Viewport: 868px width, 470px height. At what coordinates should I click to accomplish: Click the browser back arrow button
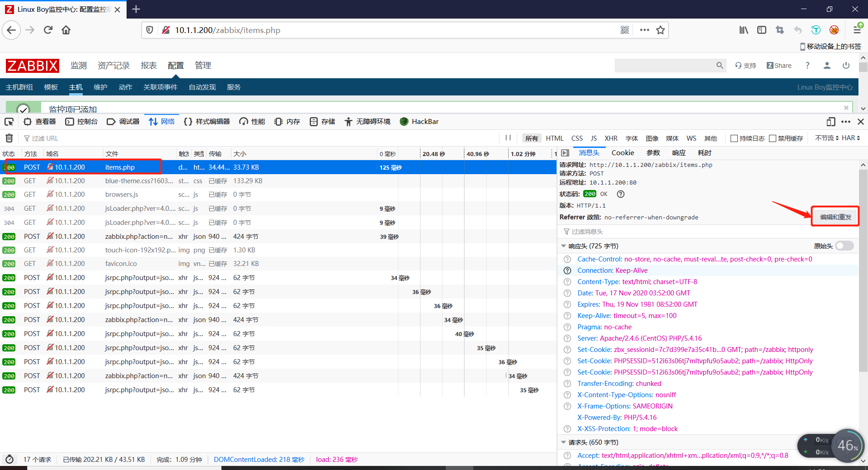click(11, 30)
